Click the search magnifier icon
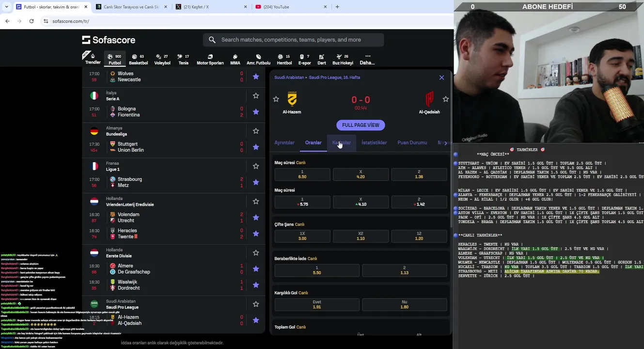The image size is (644, 349). click(x=212, y=40)
